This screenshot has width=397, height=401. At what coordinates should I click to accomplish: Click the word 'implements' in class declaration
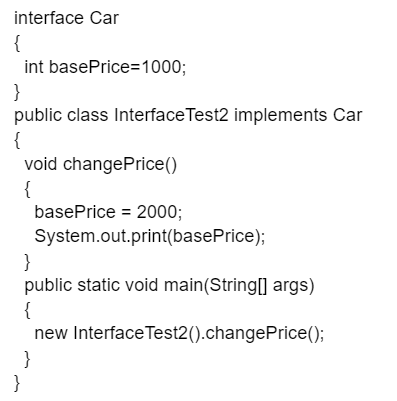pos(281,116)
